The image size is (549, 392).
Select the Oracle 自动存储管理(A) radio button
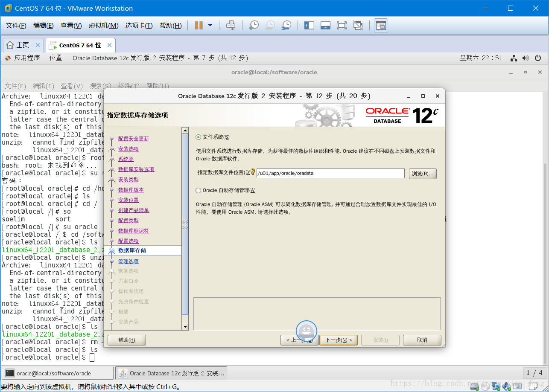198,191
